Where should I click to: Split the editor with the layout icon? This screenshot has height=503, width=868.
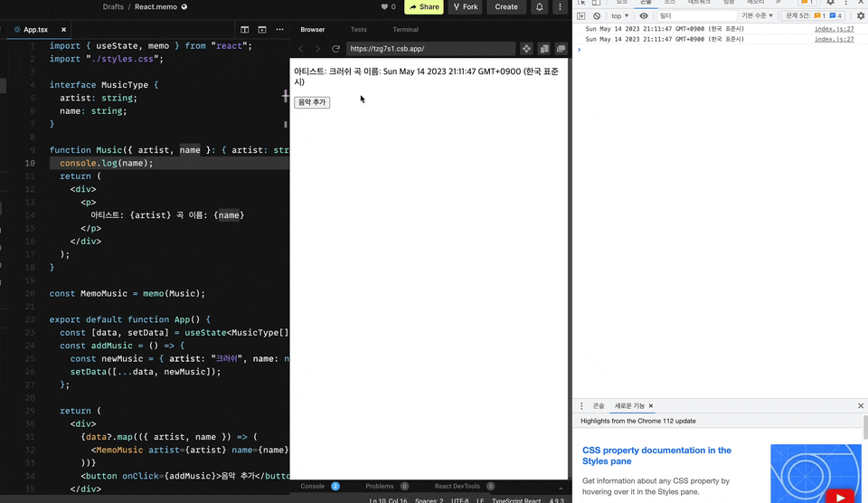(244, 29)
